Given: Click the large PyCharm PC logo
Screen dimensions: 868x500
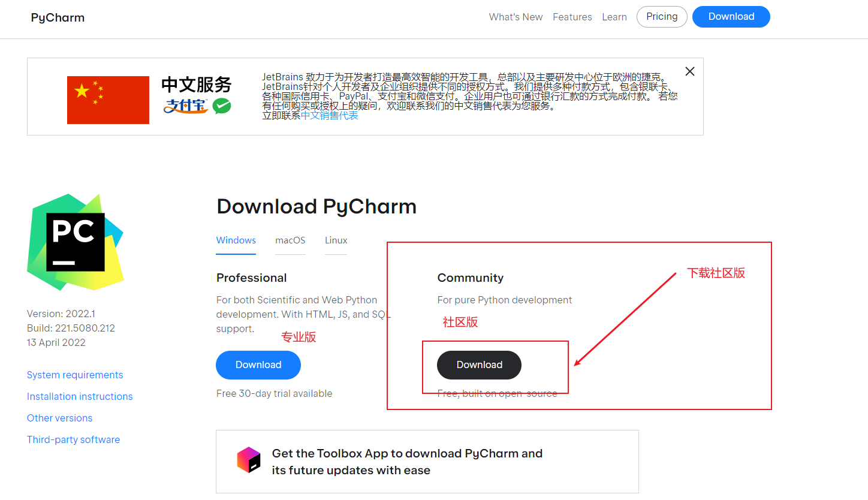Looking at the screenshot, I should coord(76,242).
